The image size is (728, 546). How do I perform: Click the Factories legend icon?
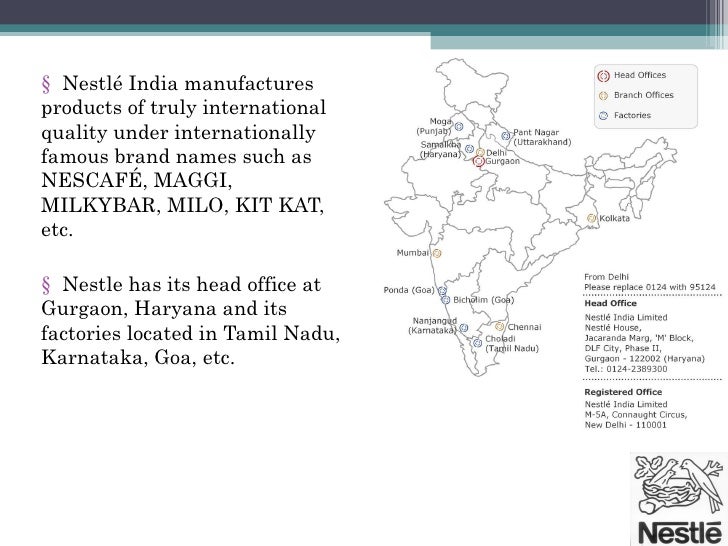pos(603,116)
